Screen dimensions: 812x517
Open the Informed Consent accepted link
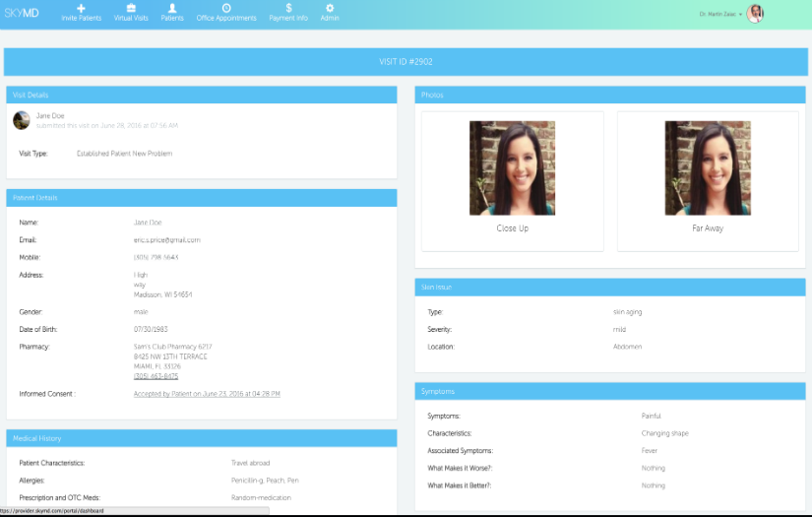click(207, 394)
